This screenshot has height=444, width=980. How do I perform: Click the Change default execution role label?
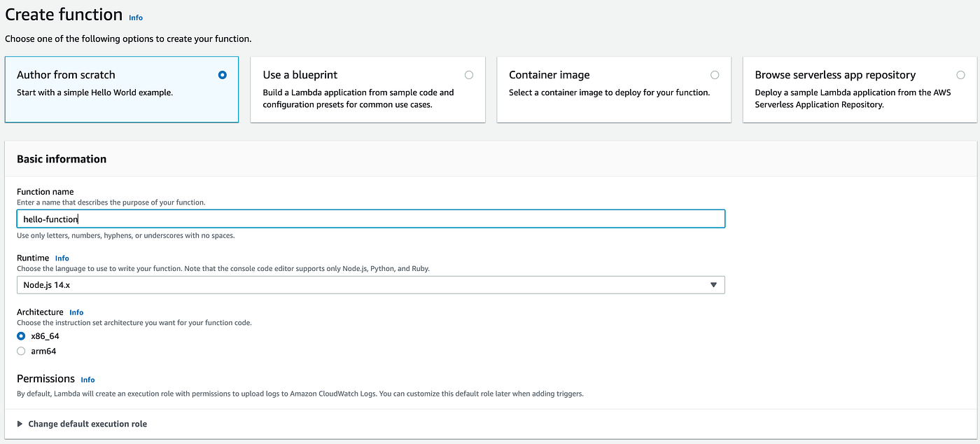(x=87, y=424)
